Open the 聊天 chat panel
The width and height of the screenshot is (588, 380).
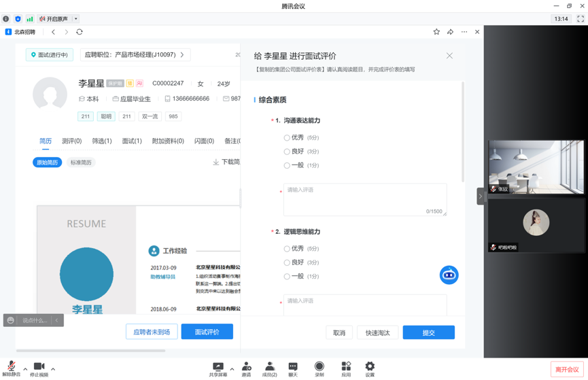coord(293,366)
